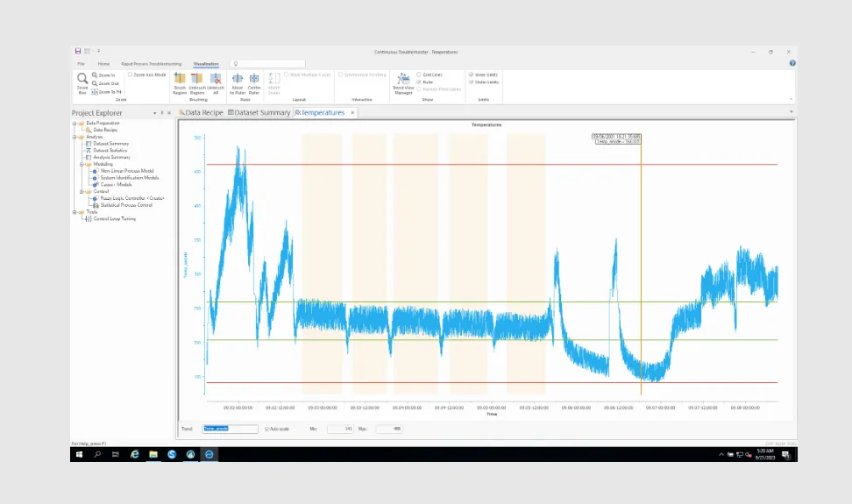Open System Identification Models tree item
852x504 pixels.
click(130, 178)
